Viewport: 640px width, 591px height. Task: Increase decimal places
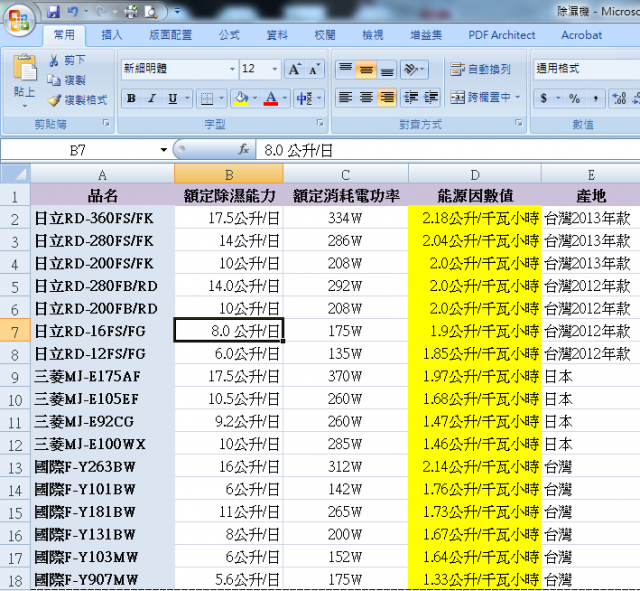pos(619,98)
